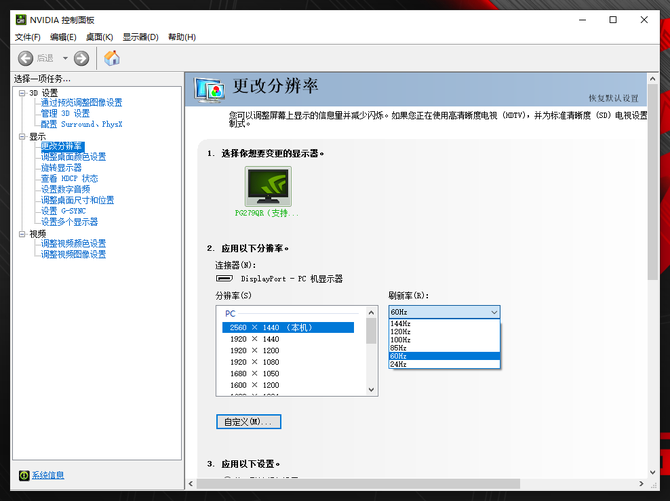Collapse the 3D 设置 tree node
The image size is (670, 501).
[22, 93]
